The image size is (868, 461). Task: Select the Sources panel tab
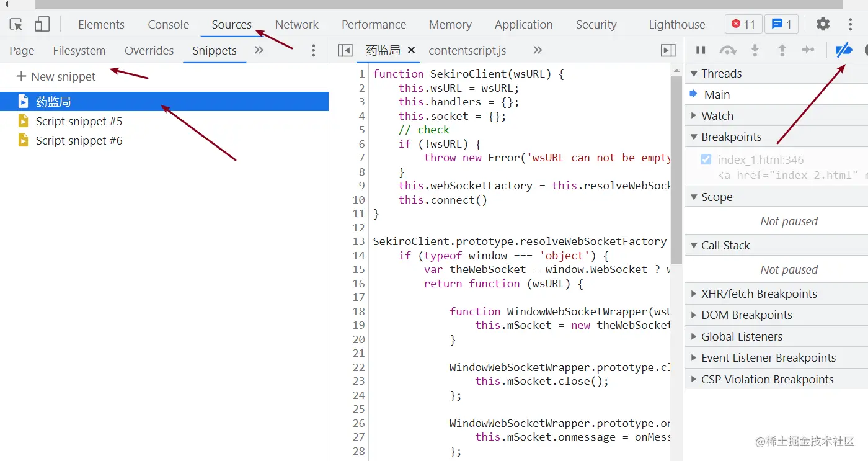pos(232,25)
